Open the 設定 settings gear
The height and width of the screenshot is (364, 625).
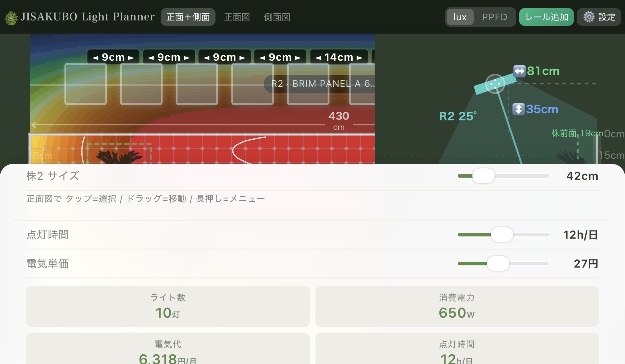[x=598, y=17]
